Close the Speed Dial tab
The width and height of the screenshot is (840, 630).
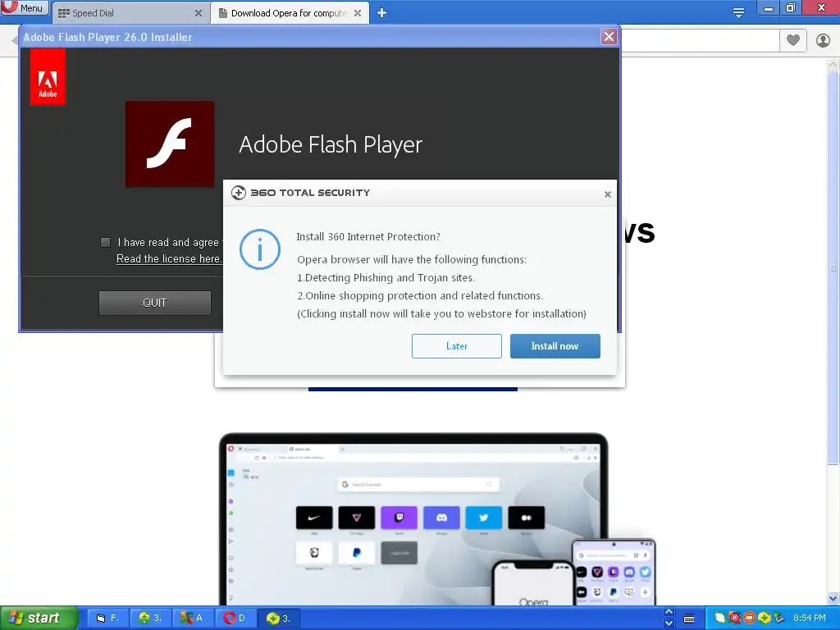point(199,13)
